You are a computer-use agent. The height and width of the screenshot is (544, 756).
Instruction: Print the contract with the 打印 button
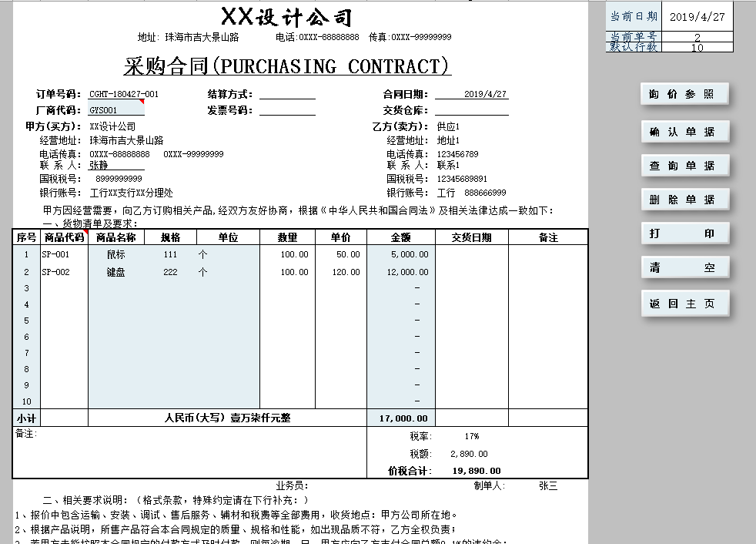[684, 233]
